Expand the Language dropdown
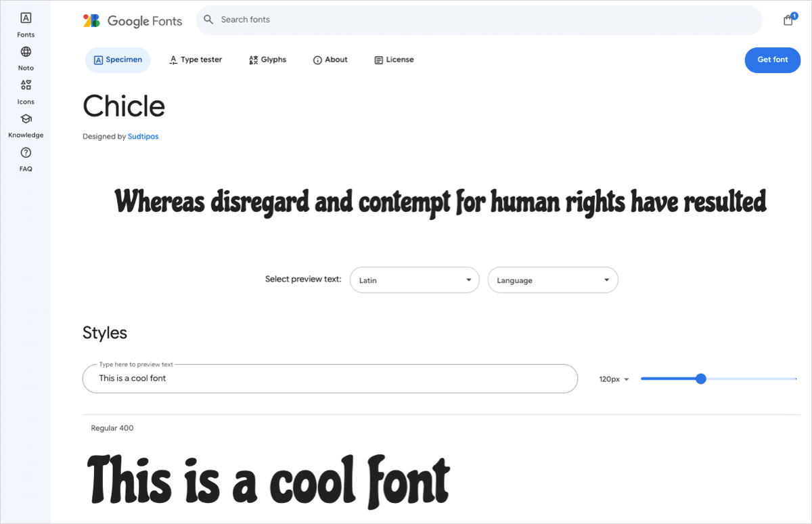Screen dimensions: 812x524 553,280
